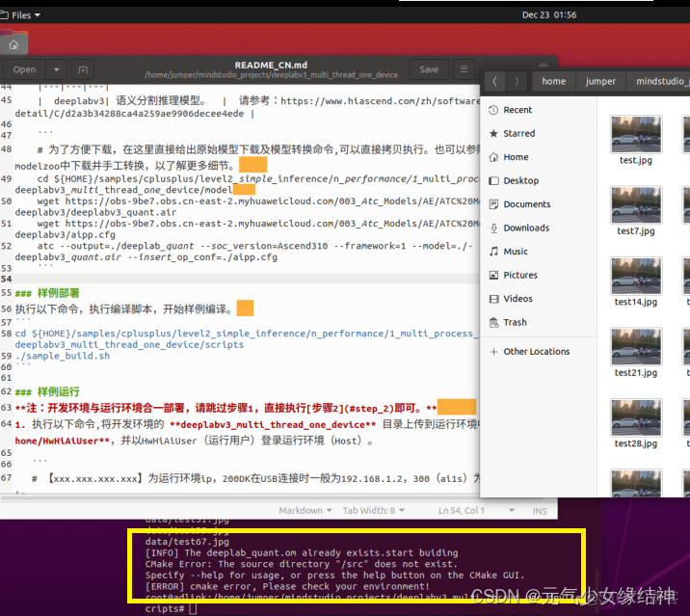Image resolution: width=690 pixels, height=616 pixels.
Task: Open Documents in file manager sidebar
Action: [x=539, y=204]
